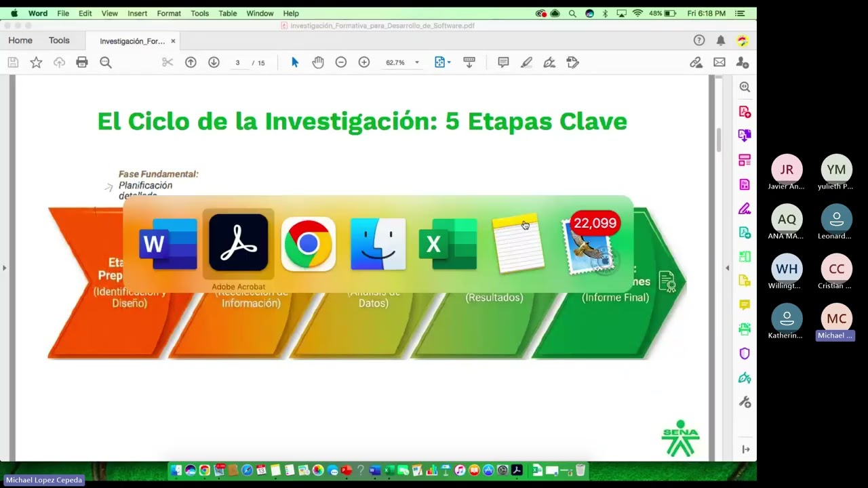Close the Investigación_For... document tab
This screenshot has height=488, width=868.
173,41
